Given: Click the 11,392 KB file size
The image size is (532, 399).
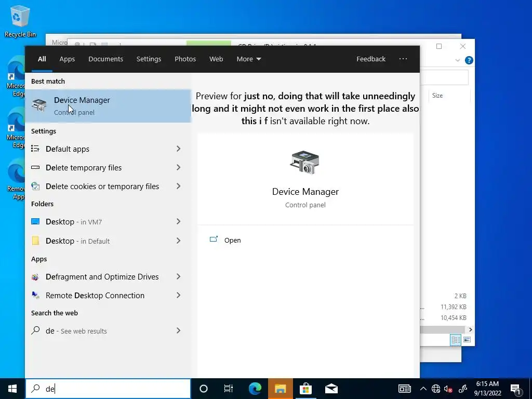Looking at the screenshot, I should pyautogui.click(x=453, y=307).
